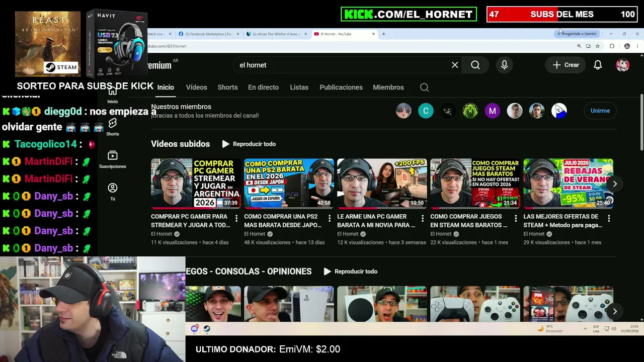The height and width of the screenshot is (362, 644).
Task: Open video titled 'LE ARME UNA PC GAMER BARATA'
Action: pyautogui.click(x=376, y=221)
